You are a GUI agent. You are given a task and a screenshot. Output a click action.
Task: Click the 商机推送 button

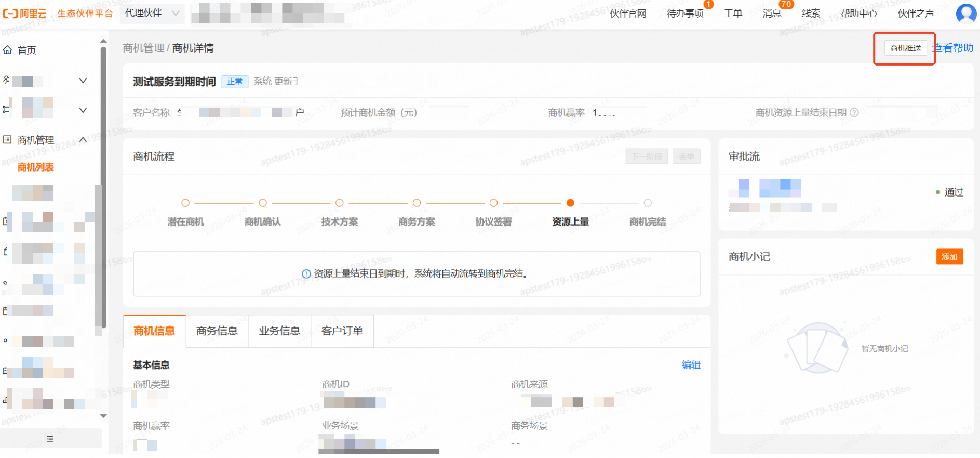(x=905, y=48)
